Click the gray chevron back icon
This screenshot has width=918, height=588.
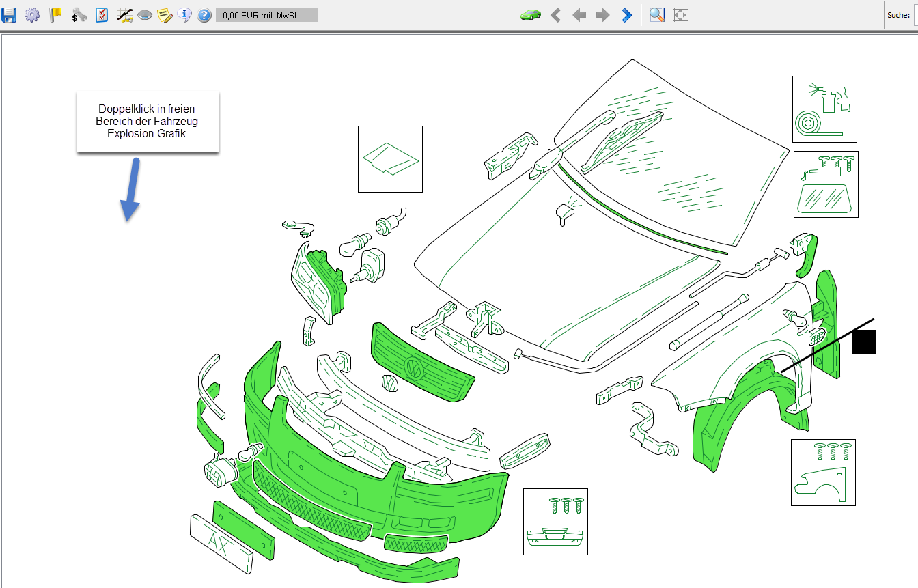556,14
